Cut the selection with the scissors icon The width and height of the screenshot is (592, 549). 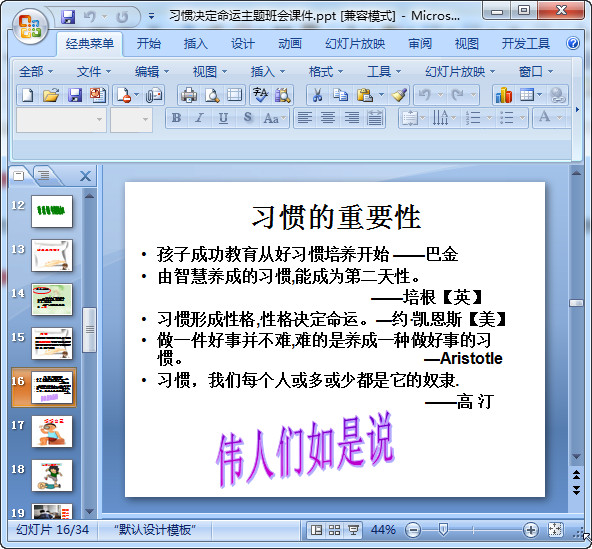[x=318, y=95]
